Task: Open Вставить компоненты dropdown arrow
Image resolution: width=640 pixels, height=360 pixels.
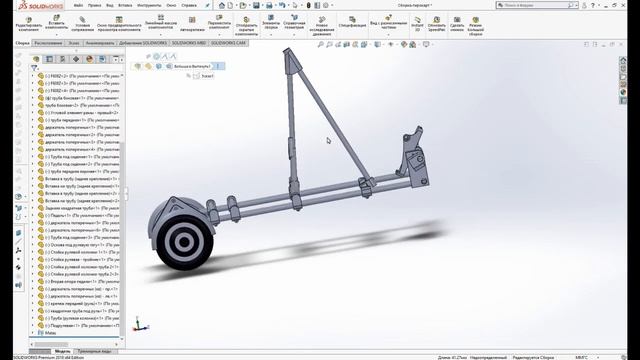Action: [56, 34]
